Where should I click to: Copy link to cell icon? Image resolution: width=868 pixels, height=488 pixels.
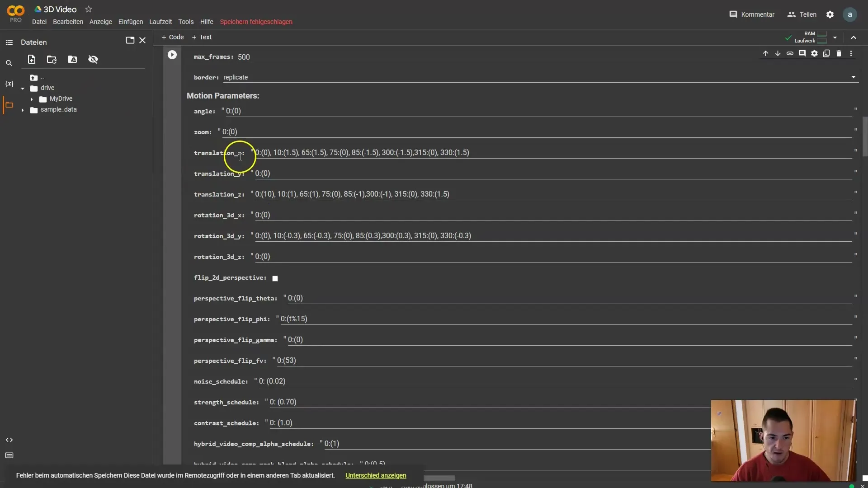(790, 53)
